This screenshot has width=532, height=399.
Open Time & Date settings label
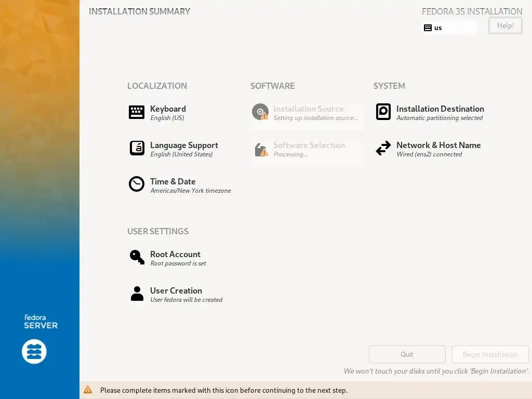click(x=172, y=181)
